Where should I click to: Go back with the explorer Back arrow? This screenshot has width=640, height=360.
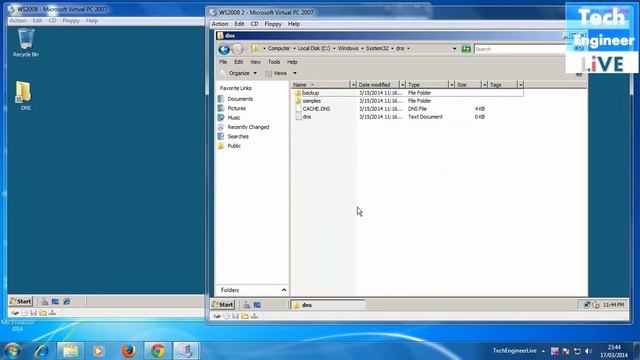224,49
